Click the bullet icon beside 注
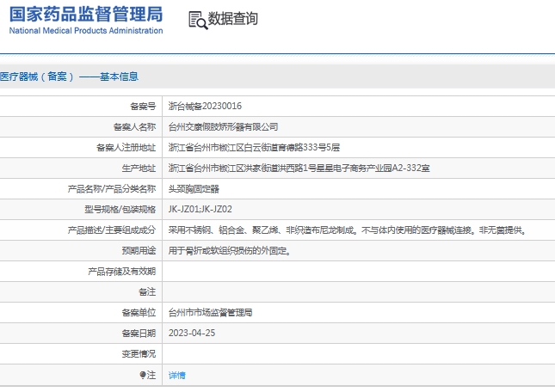The height and width of the screenshot is (392, 555). [x=143, y=375]
